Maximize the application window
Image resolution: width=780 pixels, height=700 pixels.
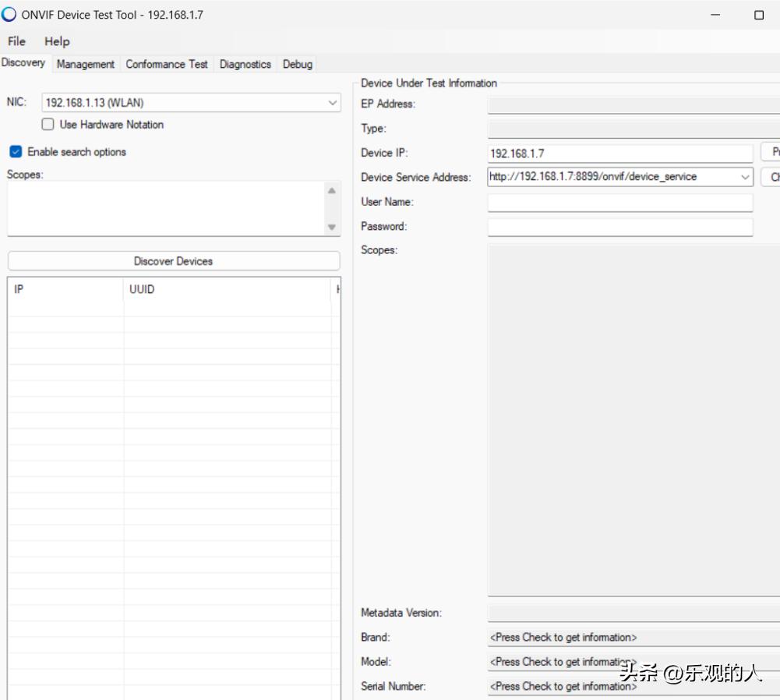758,15
